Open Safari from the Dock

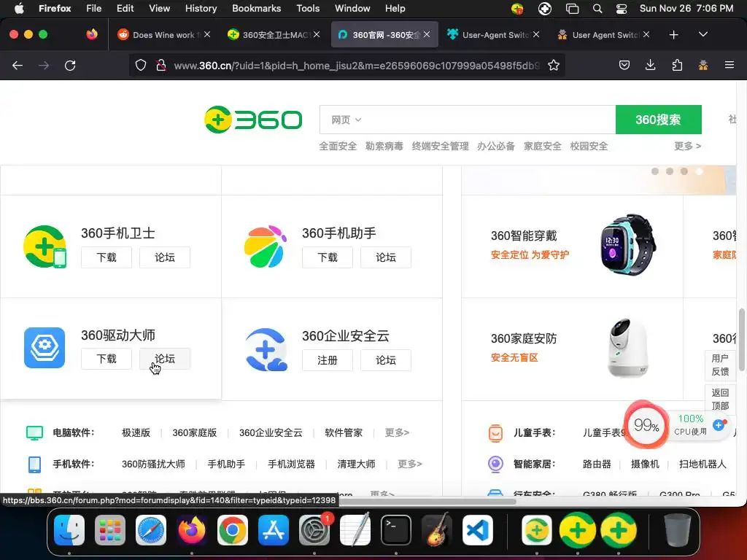[x=151, y=529]
